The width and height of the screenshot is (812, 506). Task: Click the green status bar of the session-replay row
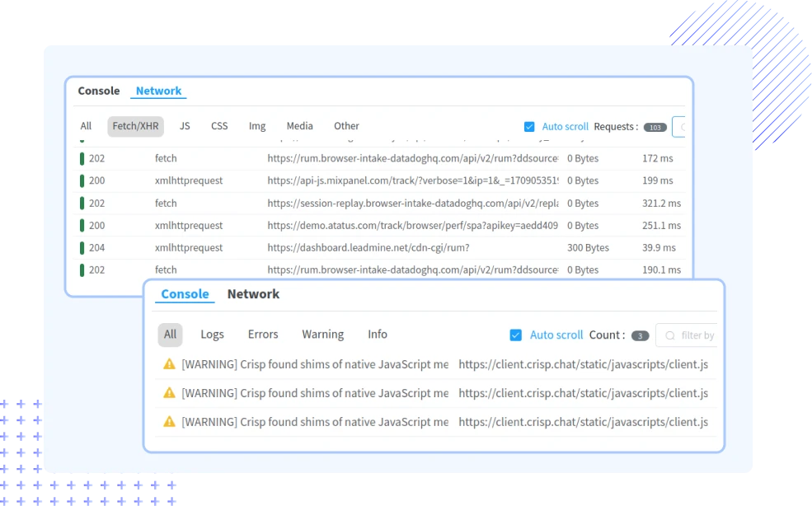[82, 204]
